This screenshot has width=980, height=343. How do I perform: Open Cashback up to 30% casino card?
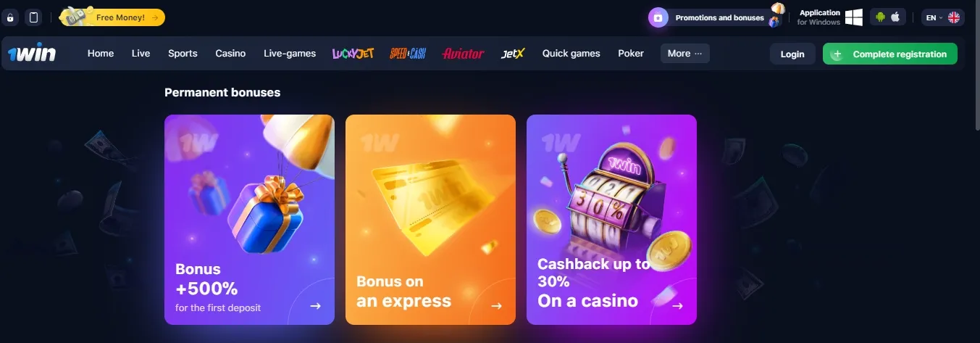click(x=611, y=220)
